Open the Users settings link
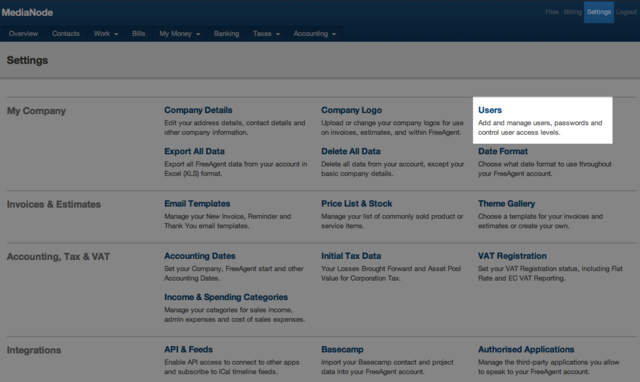 coord(490,110)
